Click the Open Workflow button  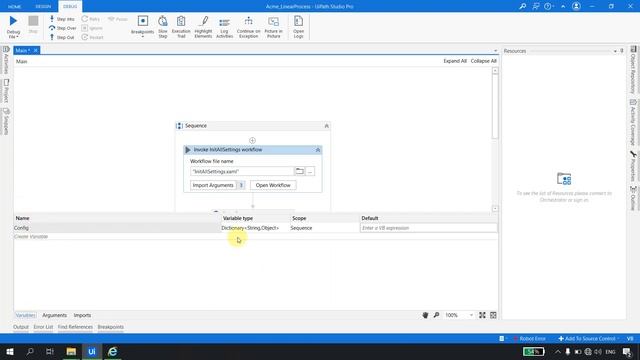[273, 185]
